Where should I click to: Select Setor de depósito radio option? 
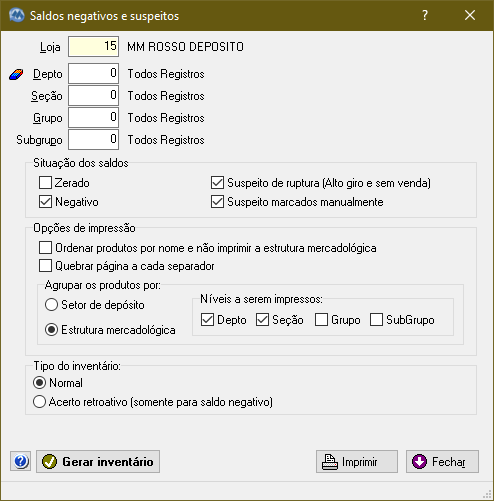tap(51, 305)
